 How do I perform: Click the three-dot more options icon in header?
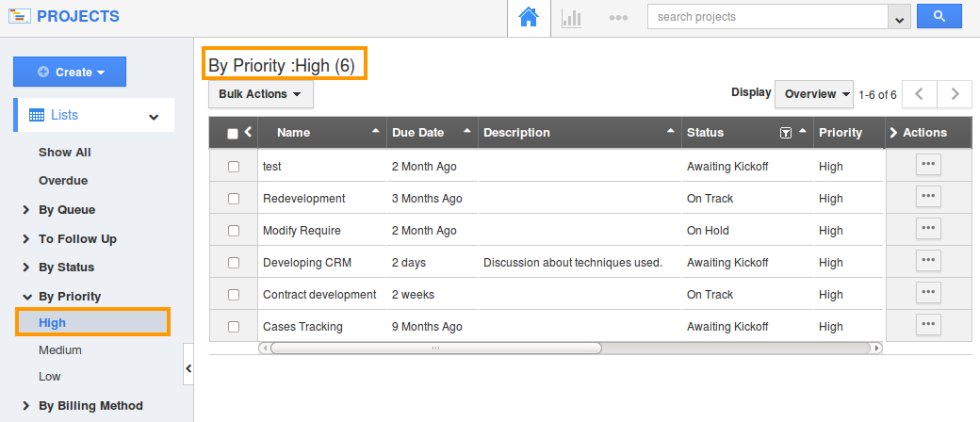[618, 18]
